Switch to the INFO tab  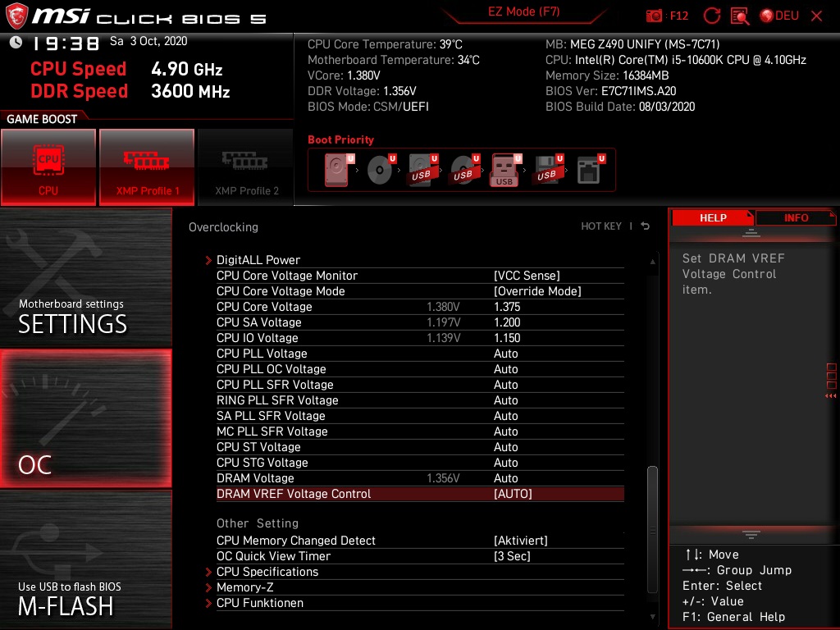click(x=796, y=217)
